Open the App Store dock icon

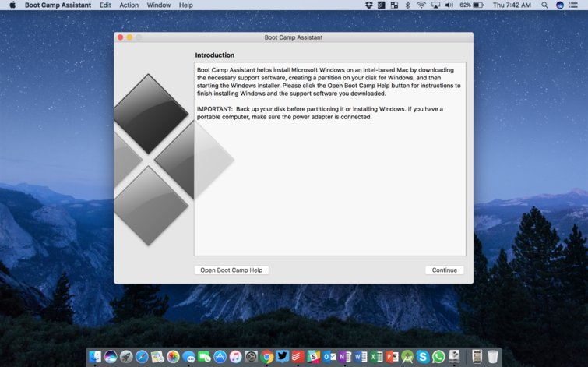tap(220, 356)
